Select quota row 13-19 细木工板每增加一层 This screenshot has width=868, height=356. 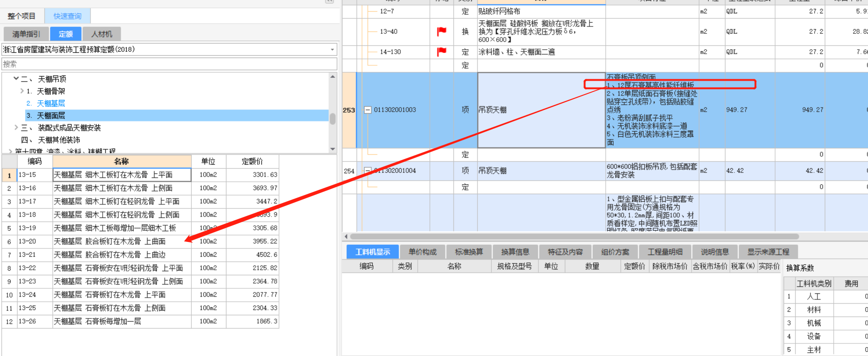coord(141,228)
